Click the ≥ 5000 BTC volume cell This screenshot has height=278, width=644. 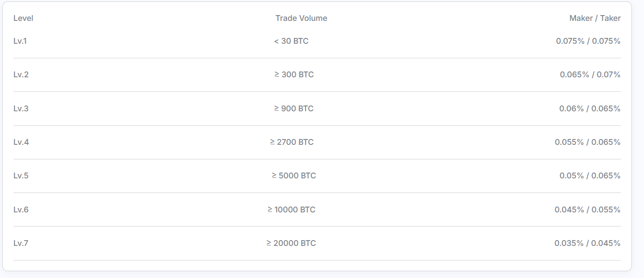(294, 175)
